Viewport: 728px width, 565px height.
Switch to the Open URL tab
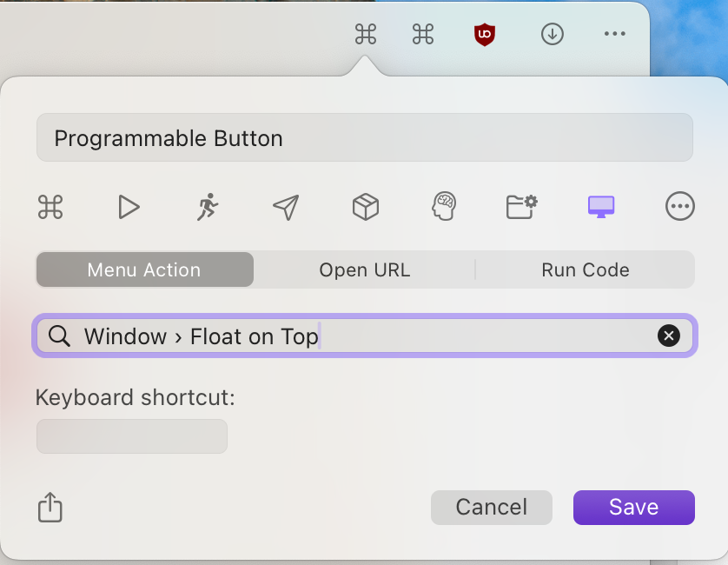coord(364,269)
